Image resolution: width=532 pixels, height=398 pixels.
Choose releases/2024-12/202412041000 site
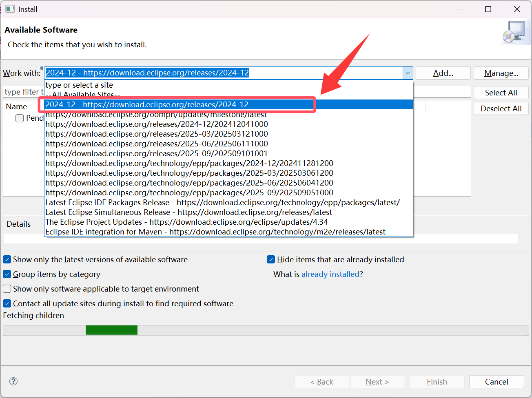pyautogui.click(x=228, y=124)
